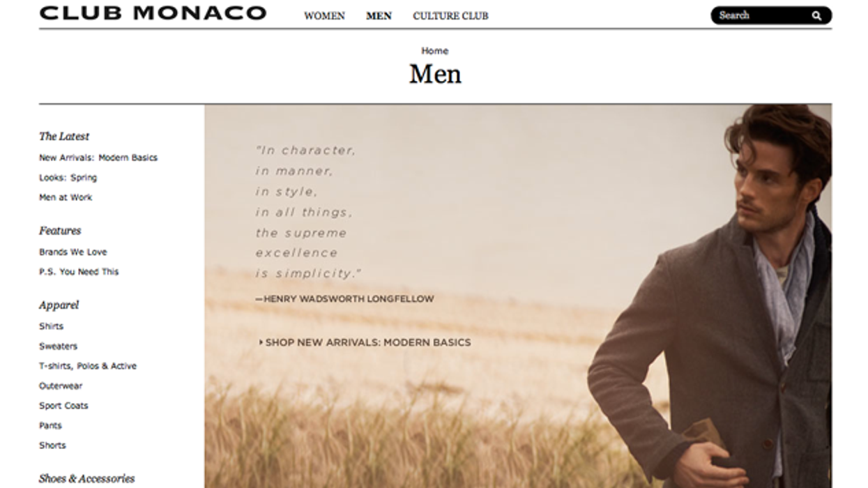The height and width of the screenshot is (488, 868).
Task: Select Men at Work link
Action: pos(66,197)
